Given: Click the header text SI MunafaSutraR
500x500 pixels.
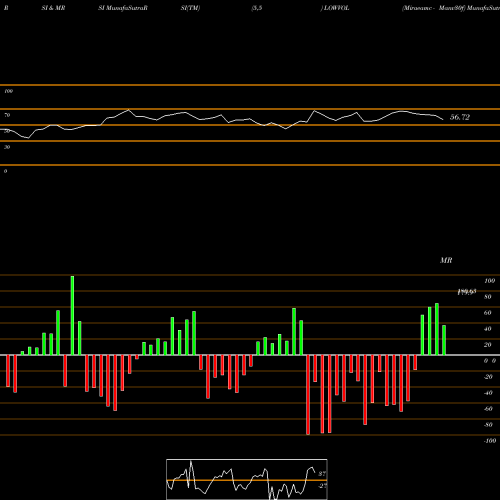Looking at the screenshot, I should pyautogui.click(x=123, y=8).
